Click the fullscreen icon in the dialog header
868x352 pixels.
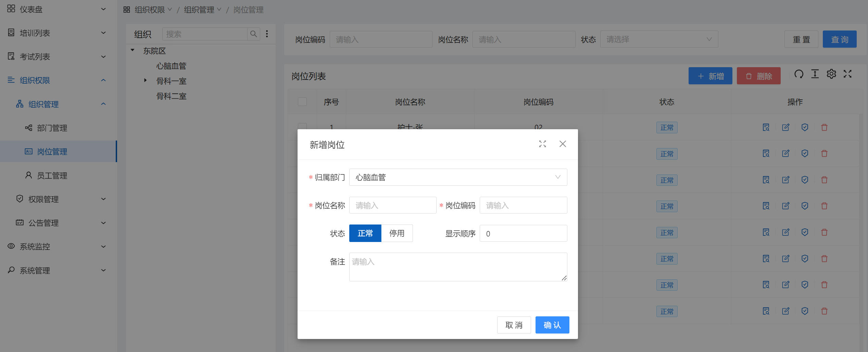pyautogui.click(x=542, y=144)
